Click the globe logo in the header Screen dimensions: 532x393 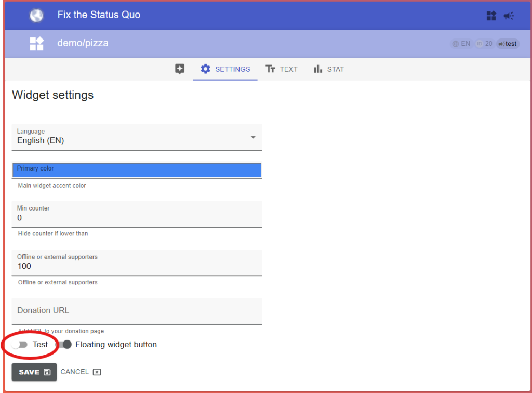(x=36, y=15)
